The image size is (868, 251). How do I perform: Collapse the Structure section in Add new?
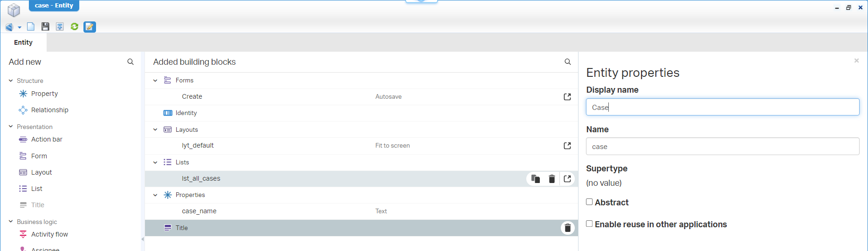tap(11, 81)
